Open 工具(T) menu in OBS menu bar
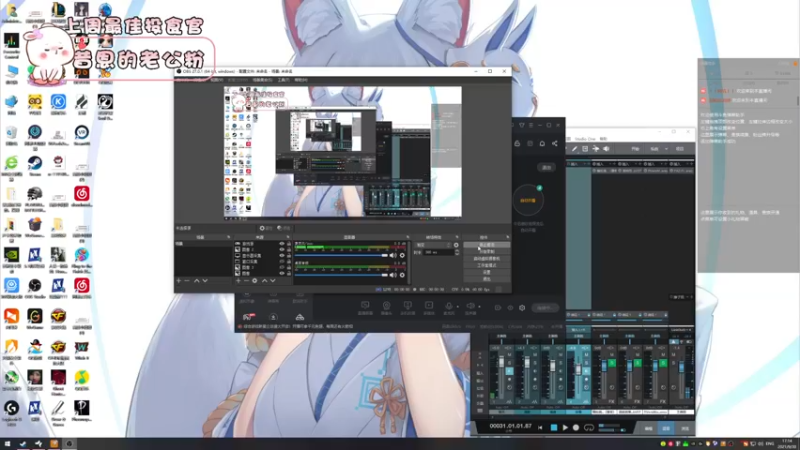Viewport: 800px width, 450px height. coord(284,80)
